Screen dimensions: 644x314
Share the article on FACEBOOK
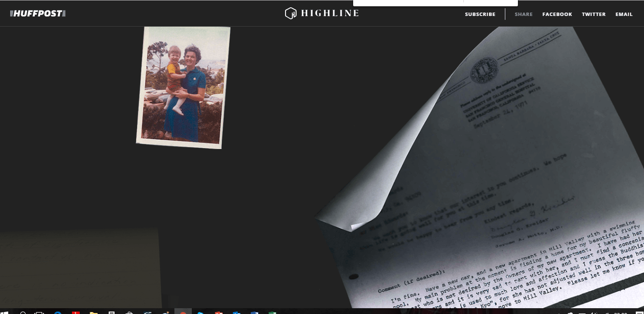click(x=557, y=15)
